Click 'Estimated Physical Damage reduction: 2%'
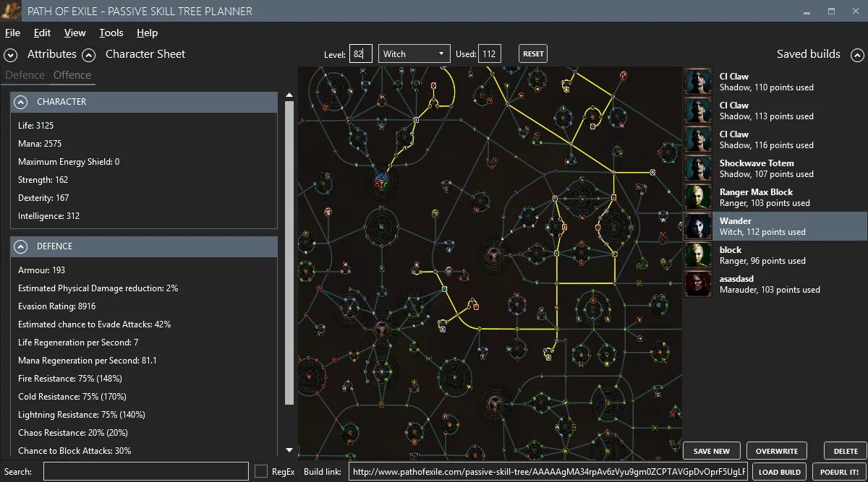 (x=98, y=288)
